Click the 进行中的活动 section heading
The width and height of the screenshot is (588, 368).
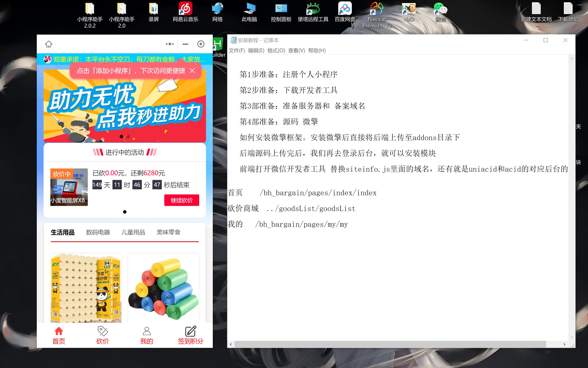[x=125, y=152]
